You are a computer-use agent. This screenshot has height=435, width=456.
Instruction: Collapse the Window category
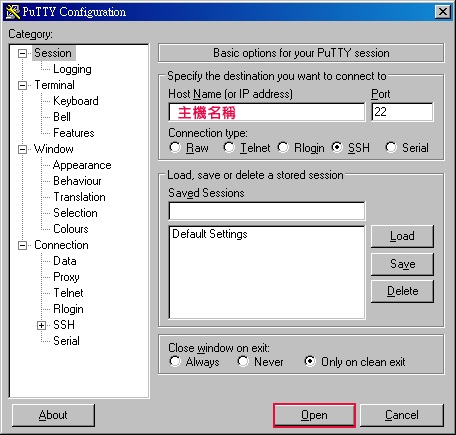22,149
